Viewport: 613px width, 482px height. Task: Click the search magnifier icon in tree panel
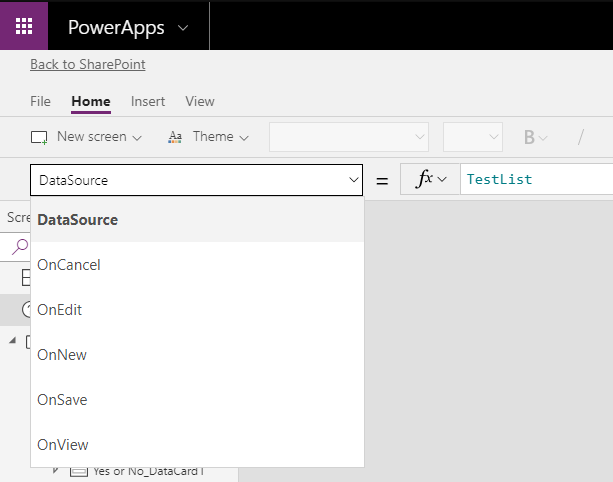20,247
